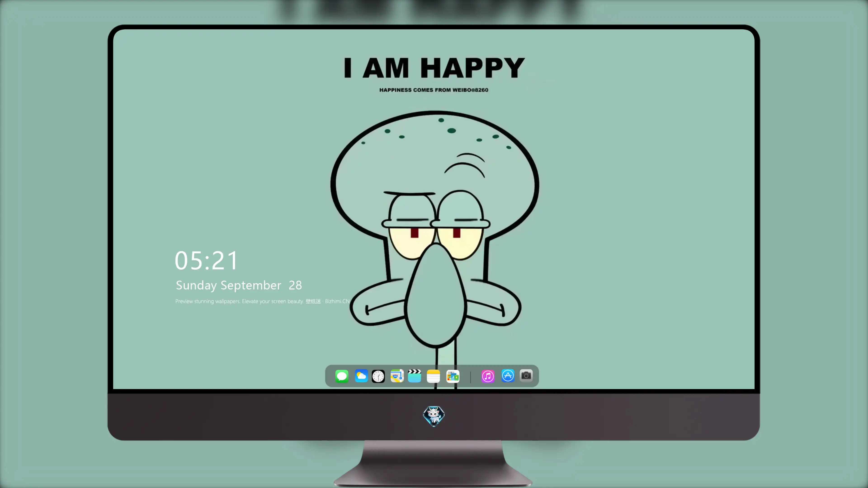Open the Camera app in the dock
This screenshot has width=868, height=488.
526,375
